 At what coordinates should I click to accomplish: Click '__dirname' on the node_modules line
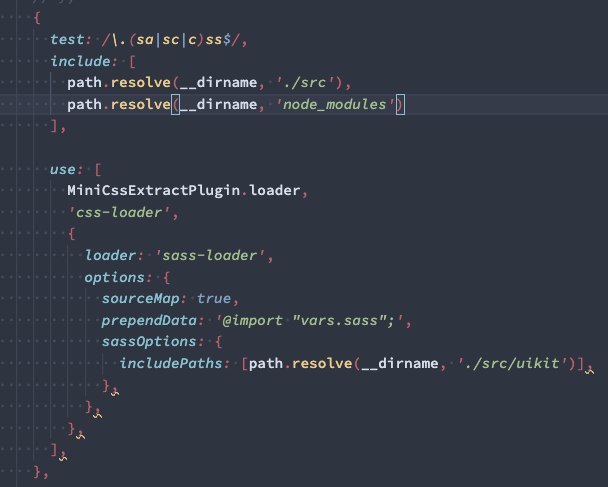(219, 104)
